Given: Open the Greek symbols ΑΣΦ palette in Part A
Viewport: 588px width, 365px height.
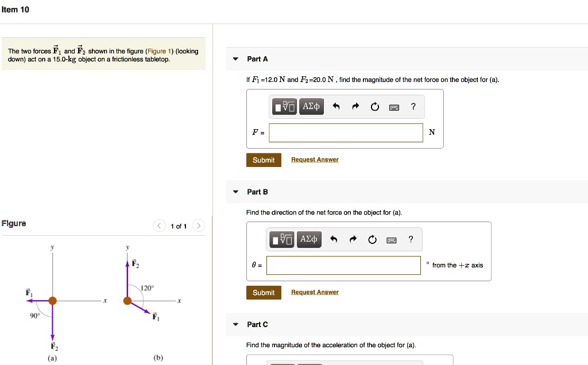Looking at the screenshot, I should (311, 106).
